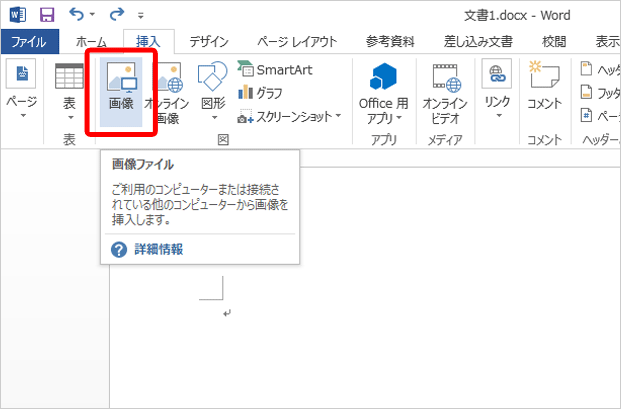Insert a コメント with the note icon
The width and height of the screenshot is (621, 409).
[545, 85]
